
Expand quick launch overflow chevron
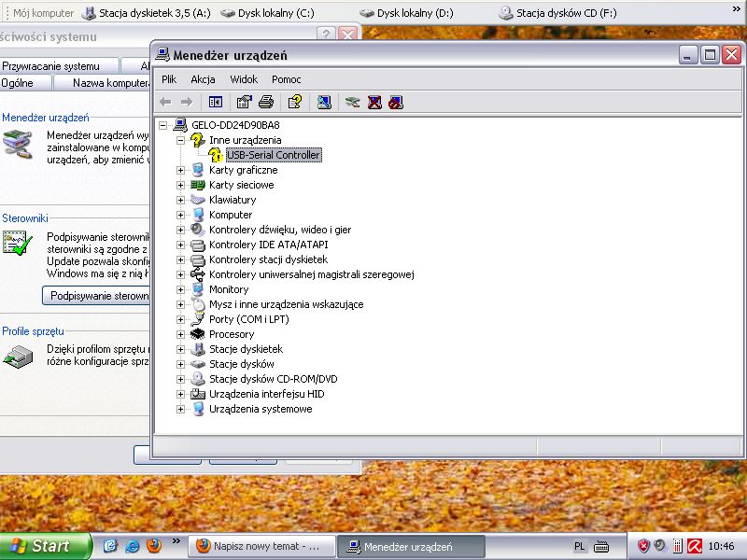point(176,541)
